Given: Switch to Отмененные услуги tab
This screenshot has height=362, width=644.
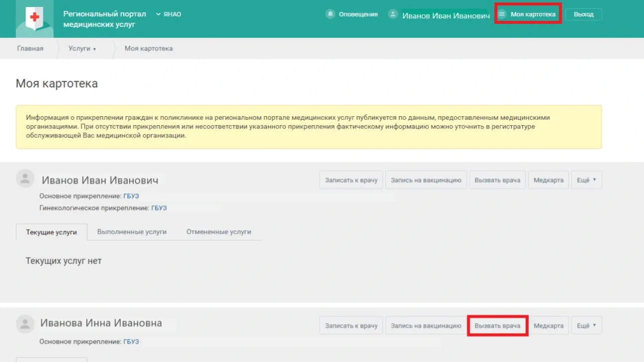Looking at the screenshot, I should pyautogui.click(x=218, y=232).
